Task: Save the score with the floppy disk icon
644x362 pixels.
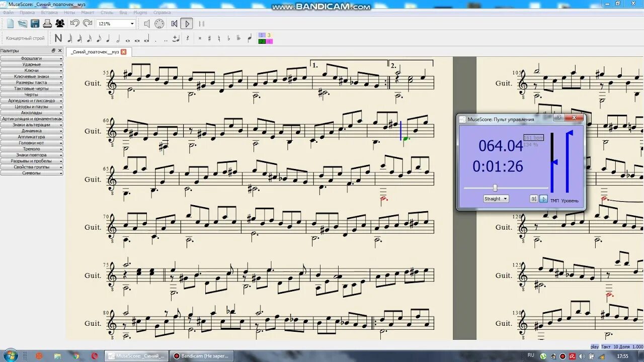Action: click(35, 24)
